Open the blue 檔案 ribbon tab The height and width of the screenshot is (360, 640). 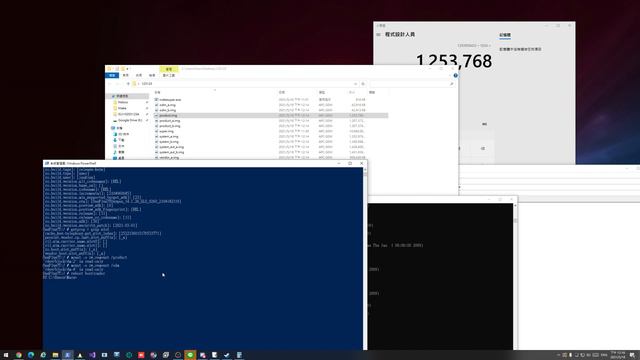pos(112,76)
